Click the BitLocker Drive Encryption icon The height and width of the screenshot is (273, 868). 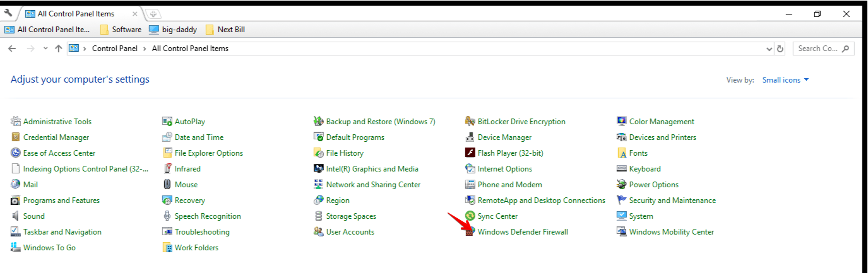point(470,122)
